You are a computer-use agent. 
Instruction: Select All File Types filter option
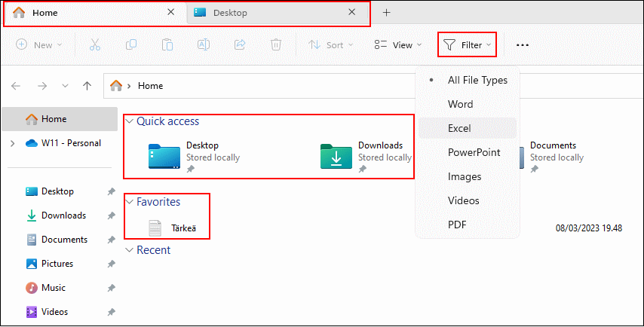coord(468,81)
